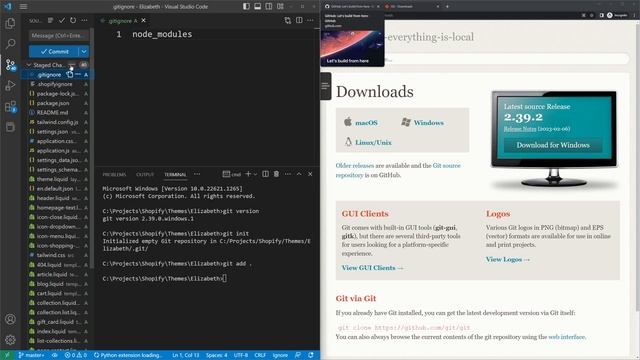
Task: Toggle primary side bar layout icon
Action: 246,7
